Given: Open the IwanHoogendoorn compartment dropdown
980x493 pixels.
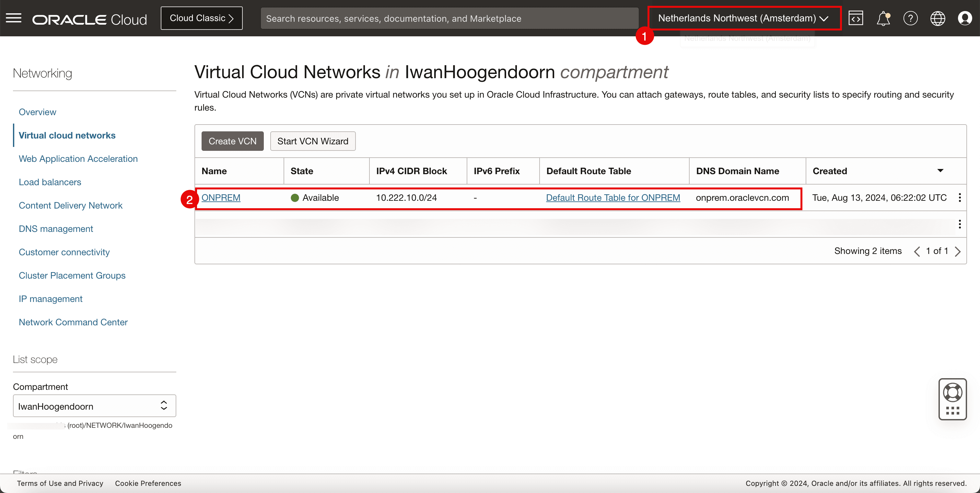Looking at the screenshot, I should [x=94, y=406].
